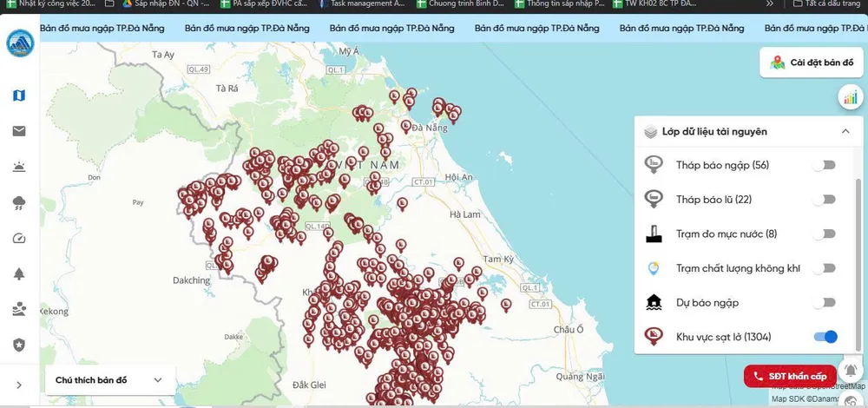Open the map view from the sidebar
Viewport: 868px width, 408px height.
point(19,95)
